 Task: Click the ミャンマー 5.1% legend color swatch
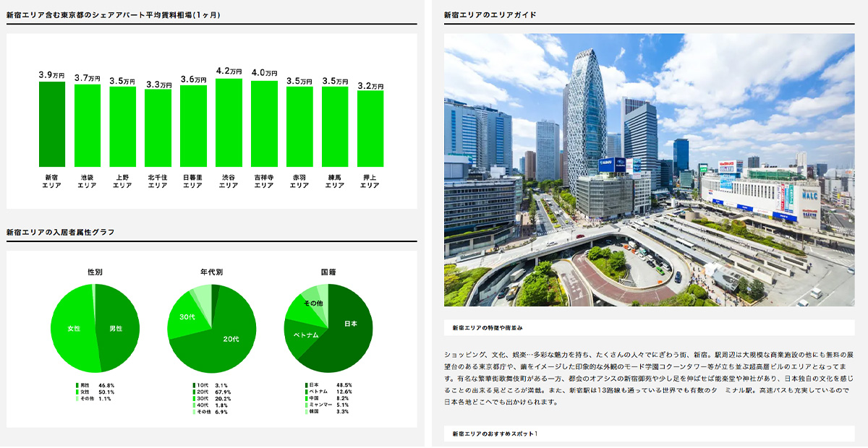pyautogui.click(x=306, y=405)
